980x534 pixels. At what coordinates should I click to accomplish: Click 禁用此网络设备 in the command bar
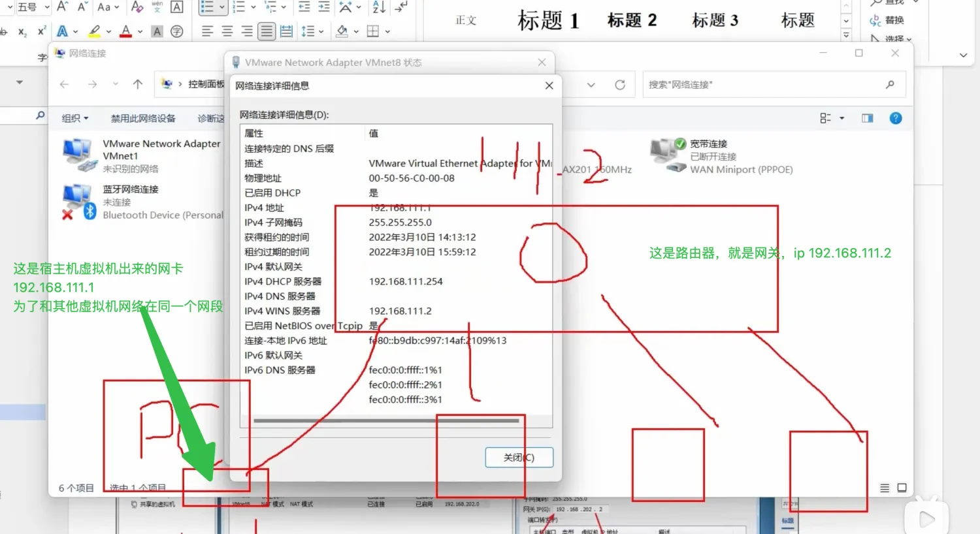(143, 118)
